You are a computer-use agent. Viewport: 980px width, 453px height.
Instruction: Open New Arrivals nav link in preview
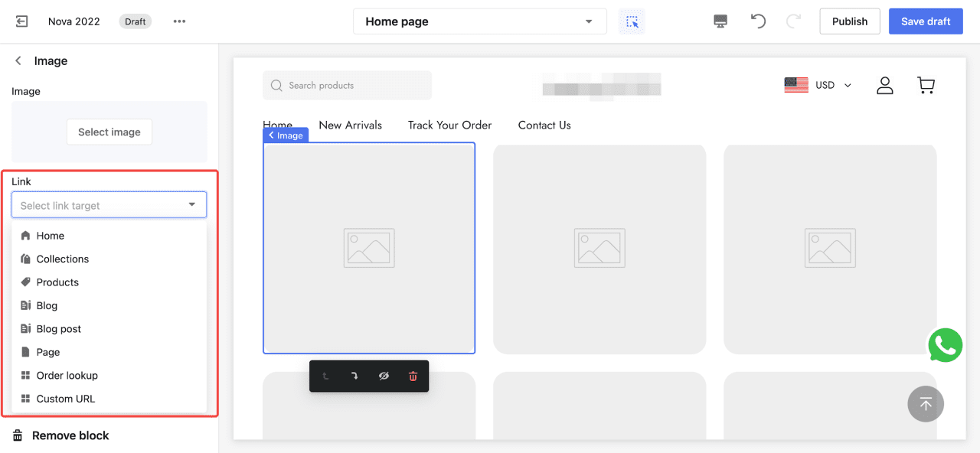tap(350, 125)
